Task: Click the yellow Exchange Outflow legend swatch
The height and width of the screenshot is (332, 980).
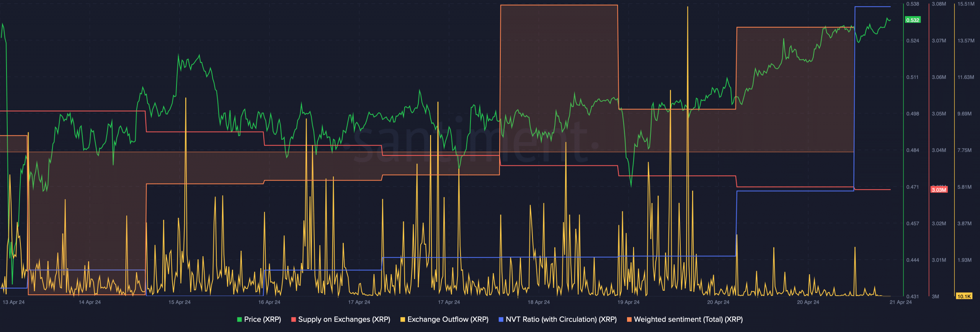Action: tap(403, 319)
